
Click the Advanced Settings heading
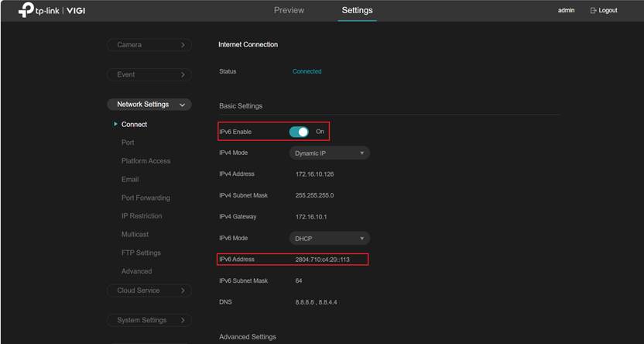tap(248, 337)
